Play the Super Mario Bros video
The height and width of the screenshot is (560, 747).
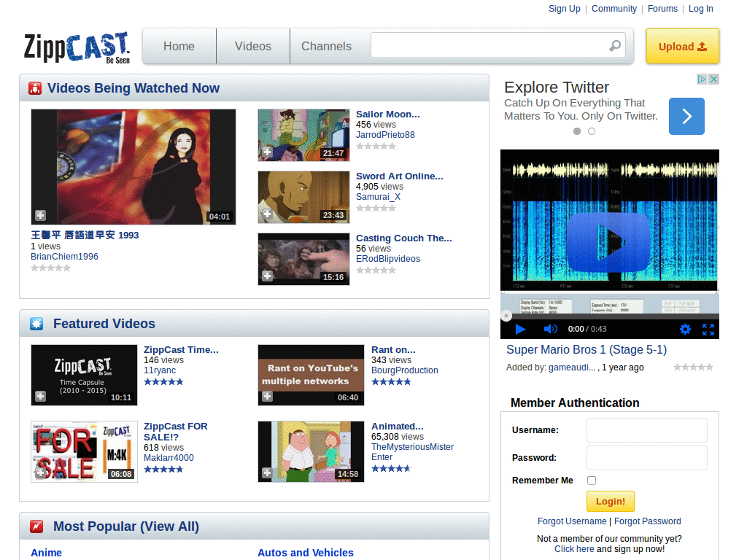[520, 329]
